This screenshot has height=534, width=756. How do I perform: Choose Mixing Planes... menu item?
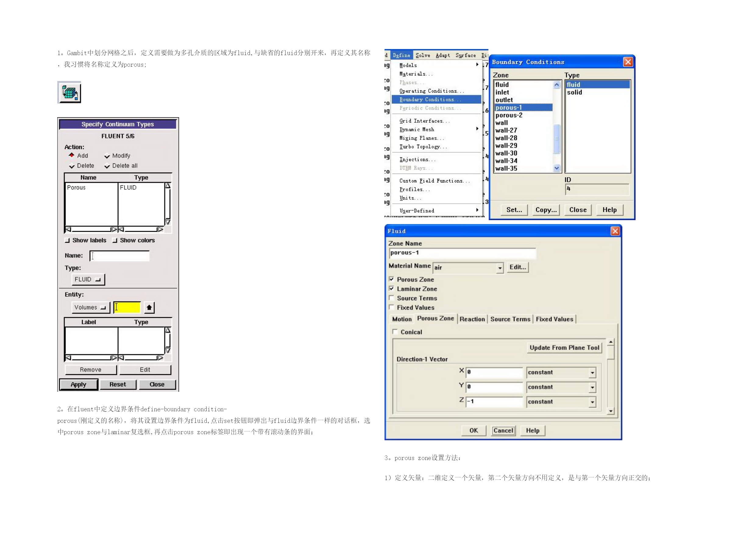tap(437, 138)
